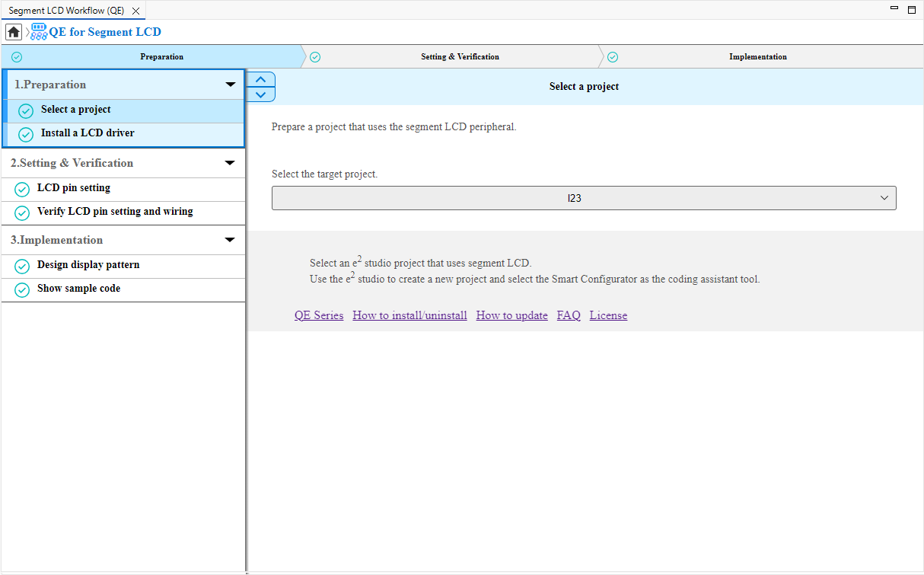This screenshot has width=924, height=575.
Task: Click check icon beside Select a project
Action: [26, 110]
